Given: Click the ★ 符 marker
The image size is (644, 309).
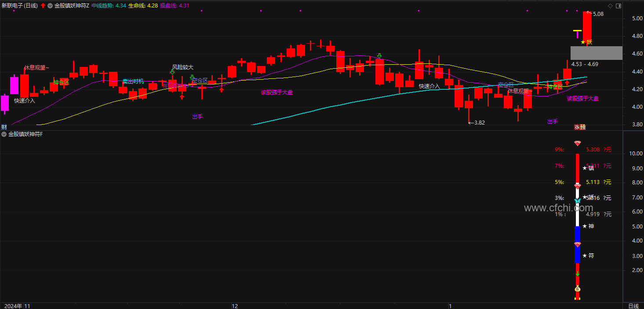Looking at the screenshot, I should tap(588, 256).
